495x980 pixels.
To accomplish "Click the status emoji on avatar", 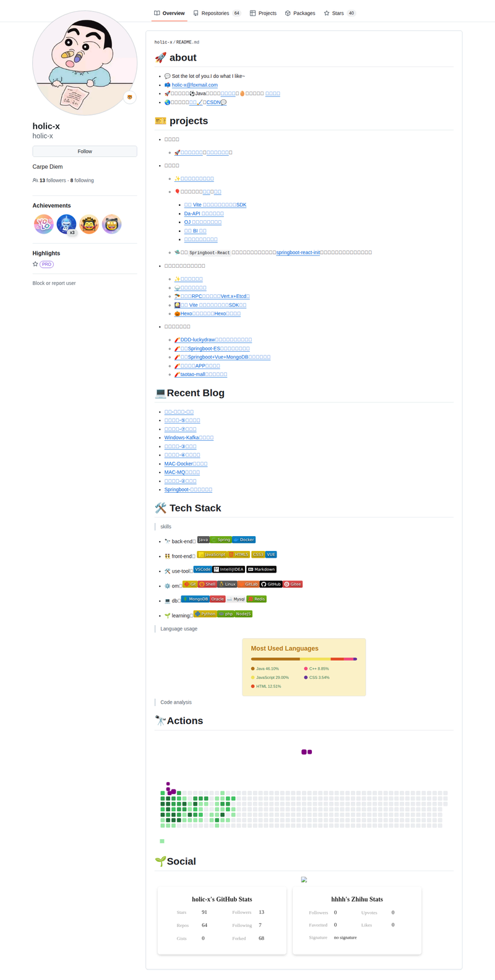I will 130,97.
